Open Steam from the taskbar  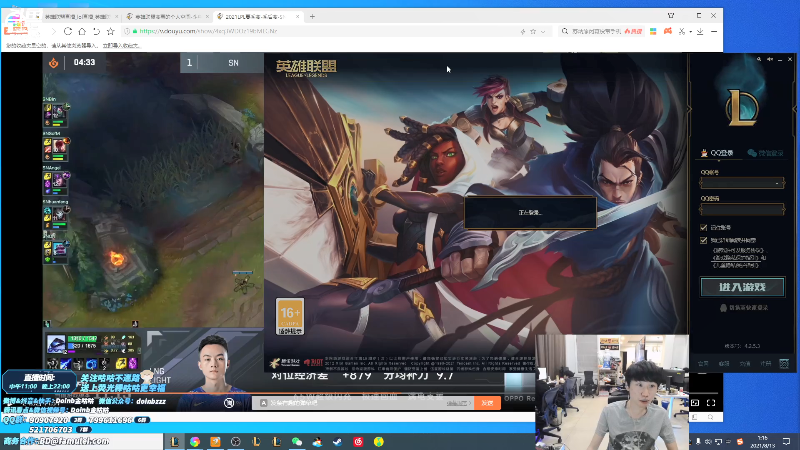pyautogui.click(x=338, y=441)
